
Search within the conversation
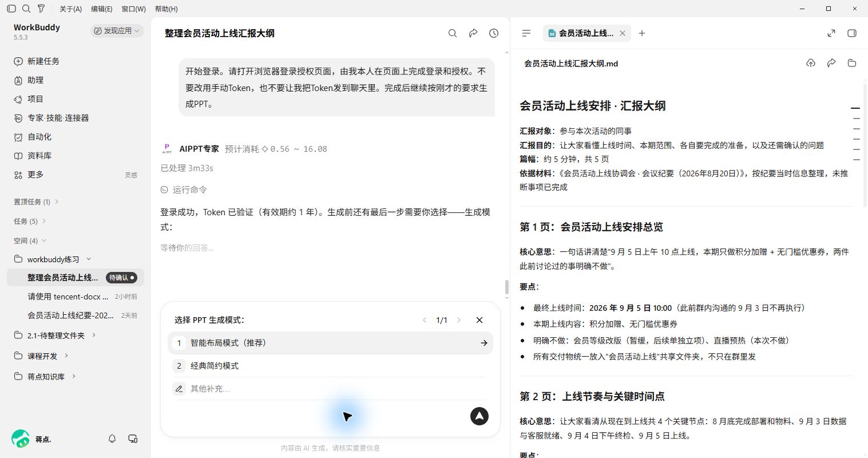(453, 33)
